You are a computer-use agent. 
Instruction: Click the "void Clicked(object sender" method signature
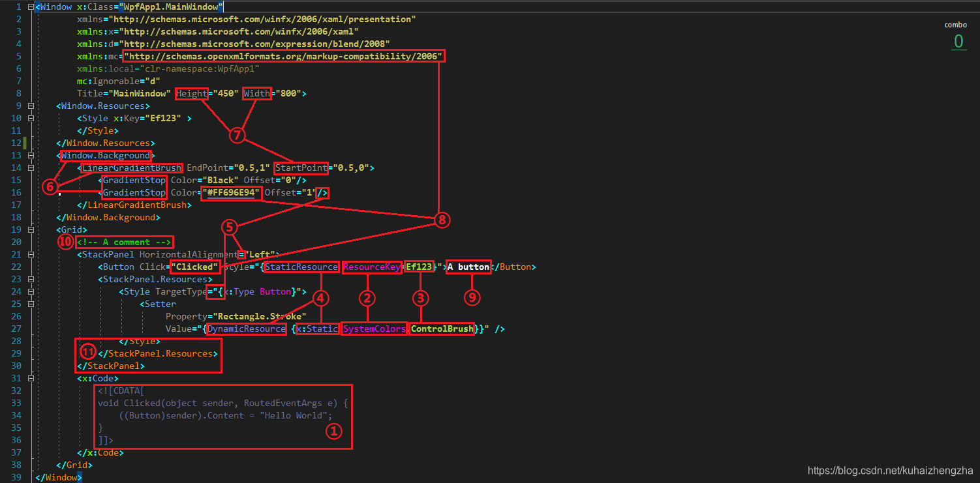click(166, 403)
